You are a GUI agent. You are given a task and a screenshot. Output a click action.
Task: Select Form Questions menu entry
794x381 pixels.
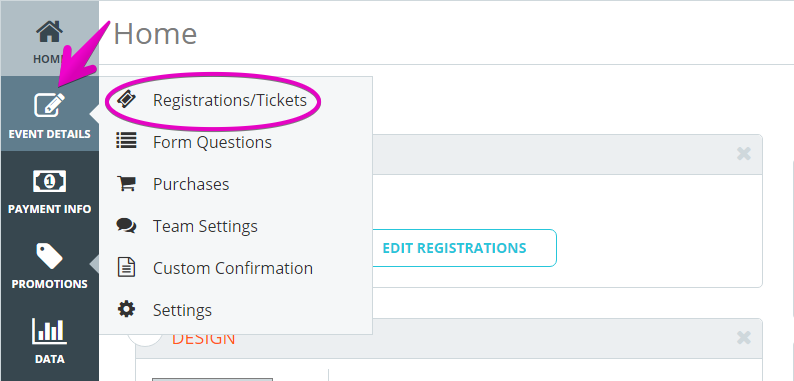coord(212,142)
